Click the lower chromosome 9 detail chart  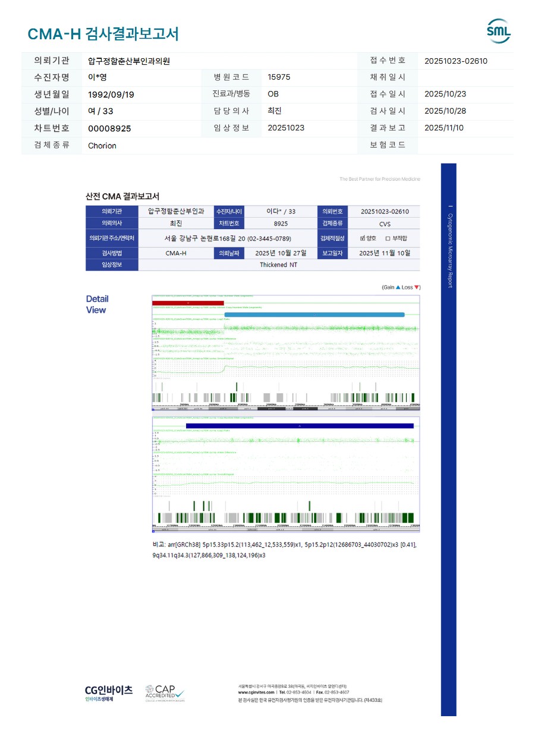click(286, 475)
